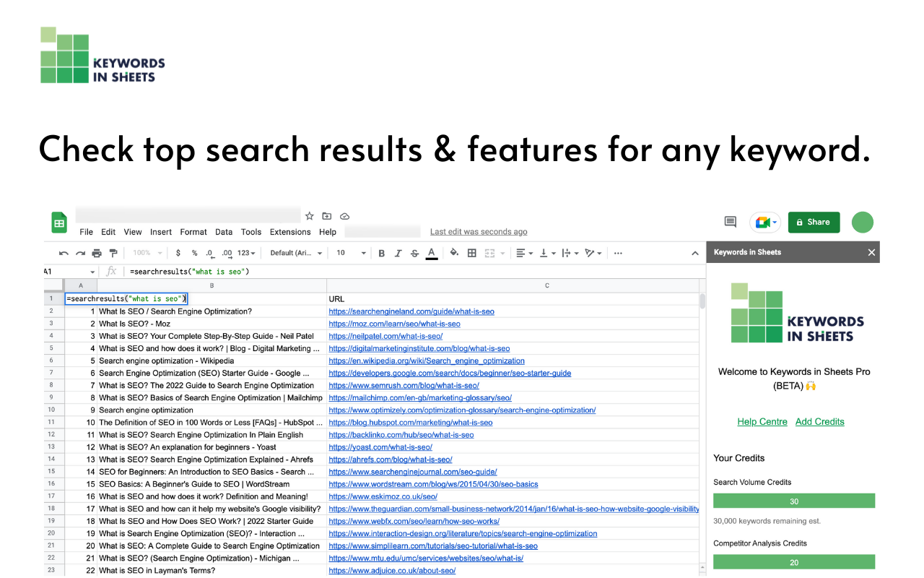Open the font size dropdown
Viewport: 924px width, 578px height.
[351, 253]
